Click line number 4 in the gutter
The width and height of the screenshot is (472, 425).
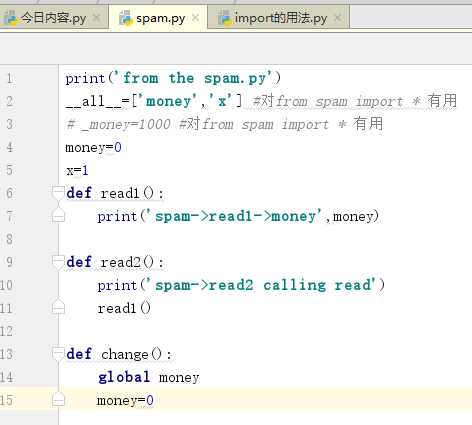[x=9, y=147]
